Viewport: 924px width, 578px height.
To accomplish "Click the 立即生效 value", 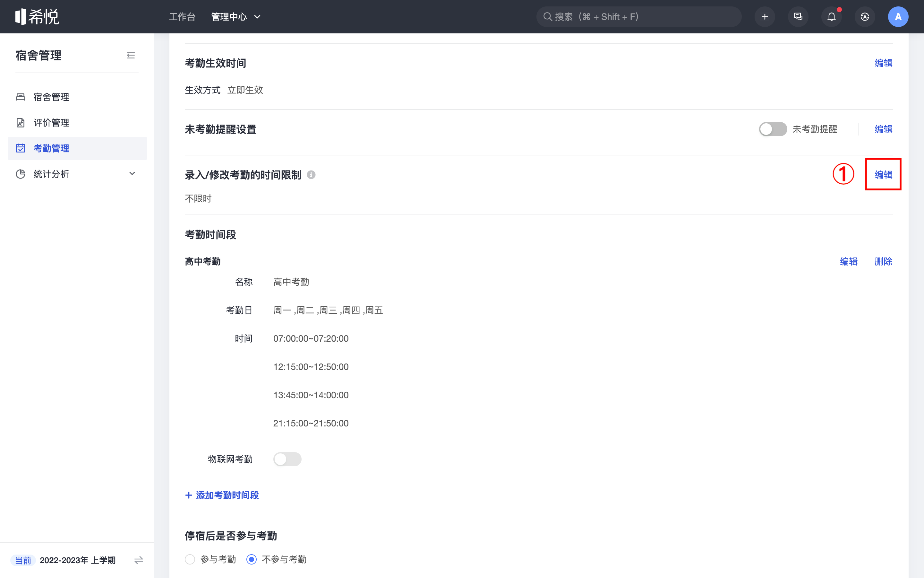I will pos(245,90).
